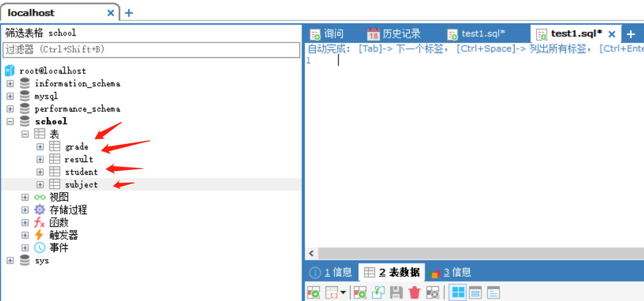Open the copy data dropdown arrow

(343, 293)
